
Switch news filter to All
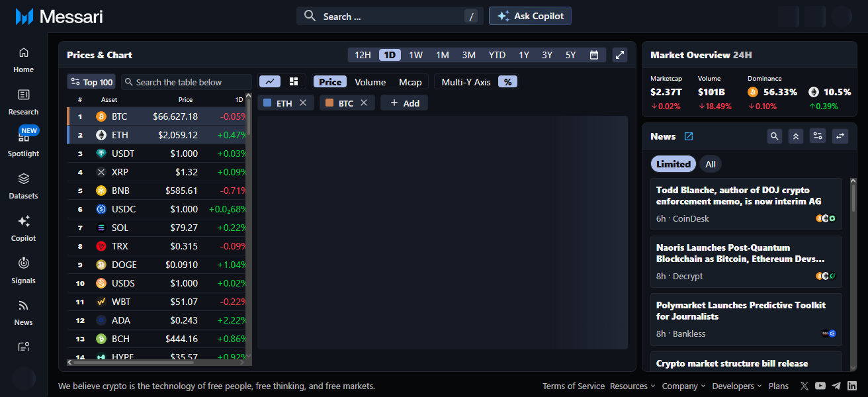[x=710, y=164]
